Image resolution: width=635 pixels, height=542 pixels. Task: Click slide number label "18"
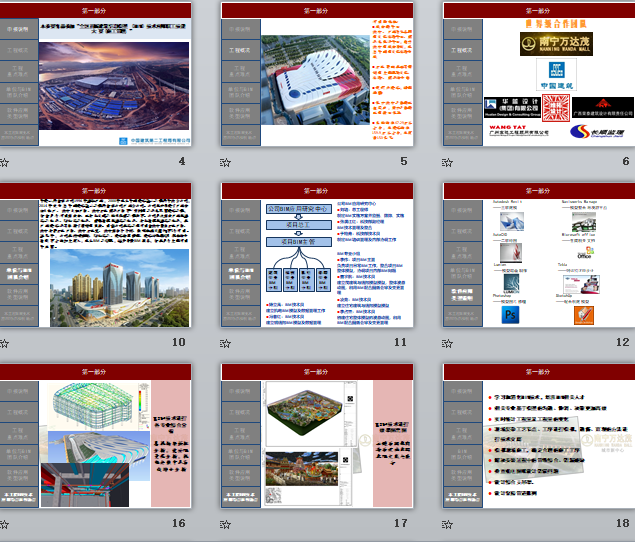(622, 523)
